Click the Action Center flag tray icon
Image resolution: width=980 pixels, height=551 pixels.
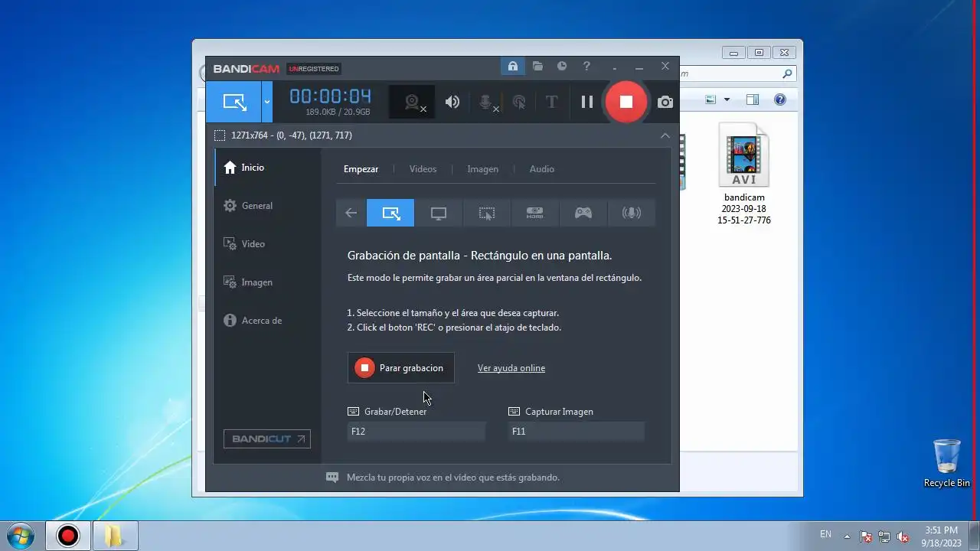pyautogui.click(x=866, y=536)
